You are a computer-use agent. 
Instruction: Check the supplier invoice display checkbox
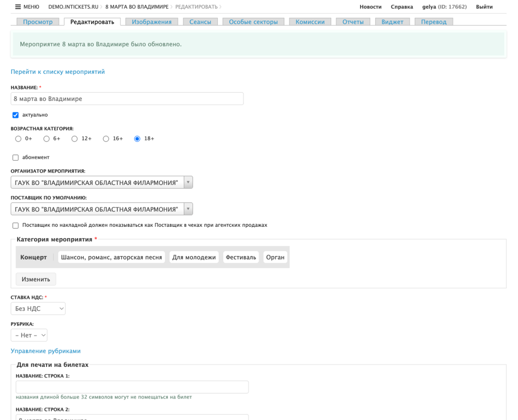coord(15,225)
